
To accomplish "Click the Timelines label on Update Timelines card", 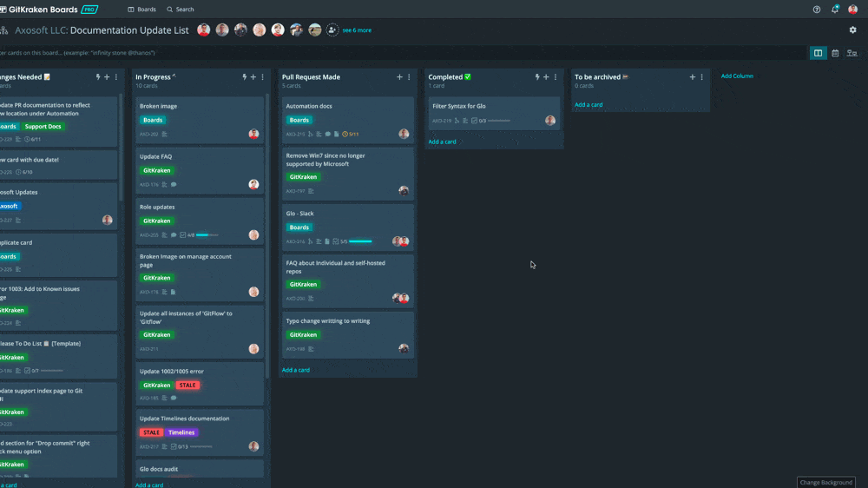I will [181, 432].
